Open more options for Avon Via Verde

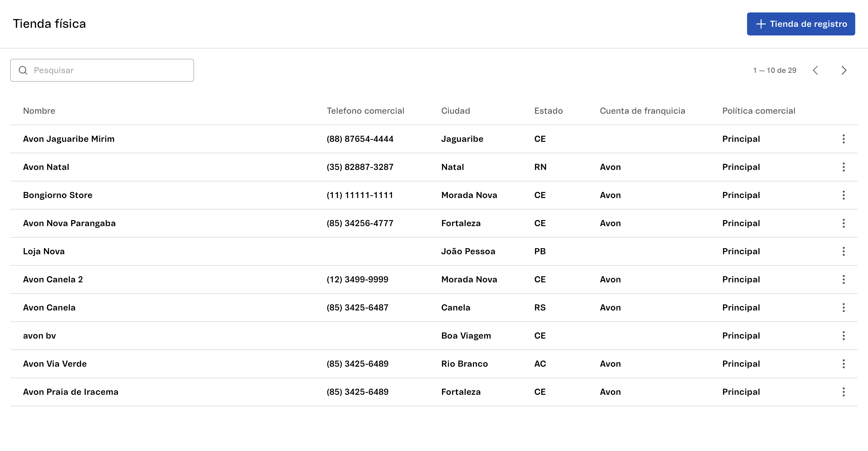pyautogui.click(x=843, y=363)
